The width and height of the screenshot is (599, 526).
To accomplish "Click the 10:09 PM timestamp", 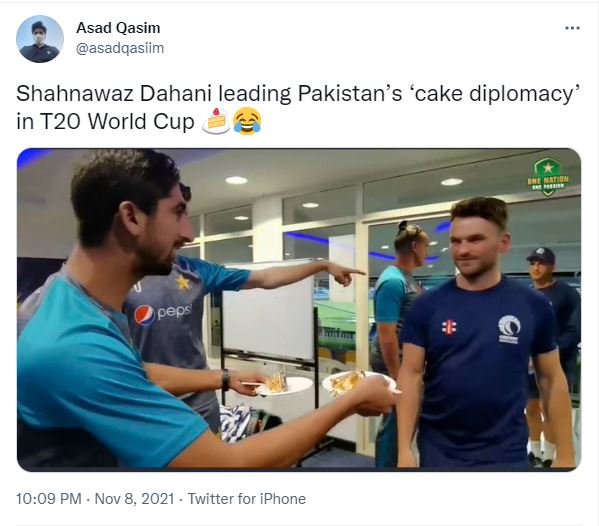I will pos(49,498).
